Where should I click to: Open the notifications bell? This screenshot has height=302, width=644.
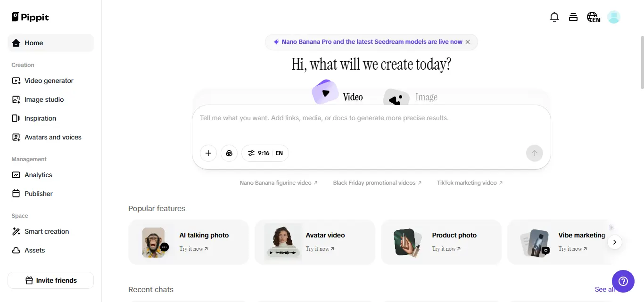[554, 17]
